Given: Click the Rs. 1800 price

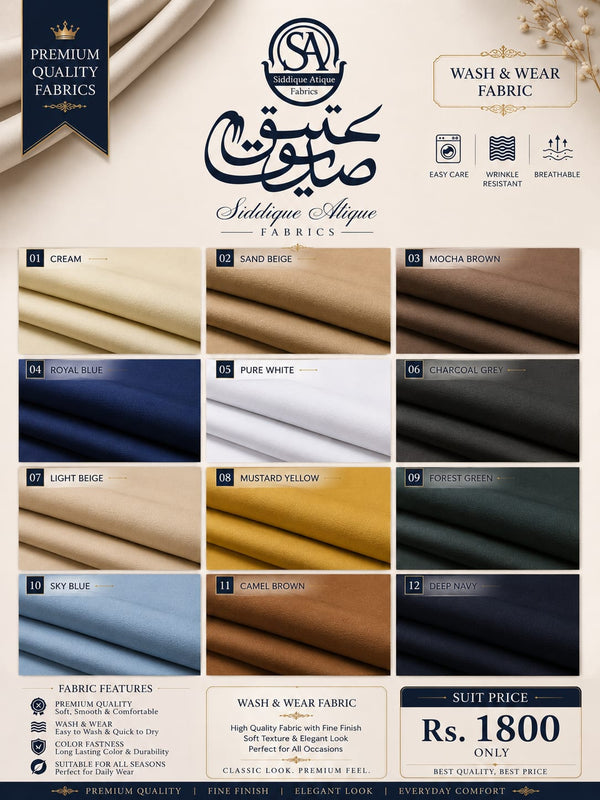Looking at the screenshot, I should (490, 729).
